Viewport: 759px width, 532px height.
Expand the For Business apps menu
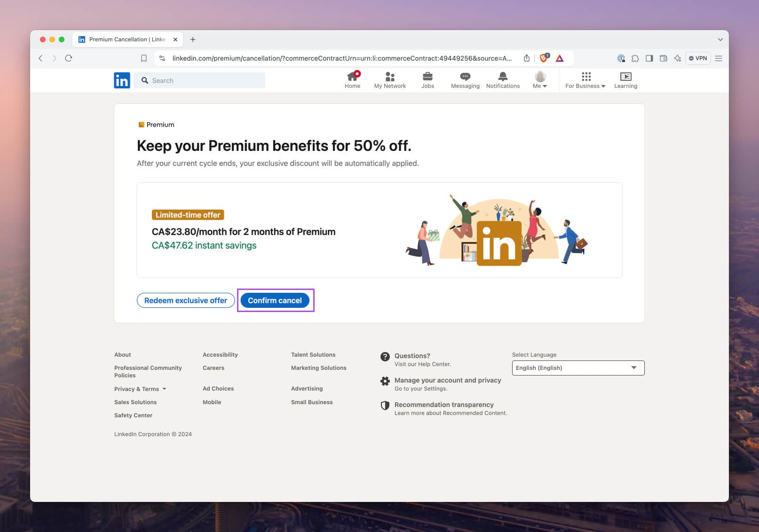585,80
